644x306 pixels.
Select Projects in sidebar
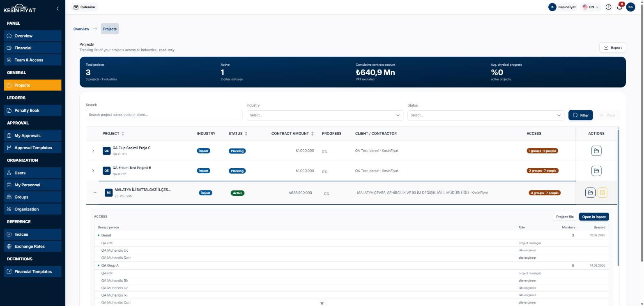(x=33, y=85)
